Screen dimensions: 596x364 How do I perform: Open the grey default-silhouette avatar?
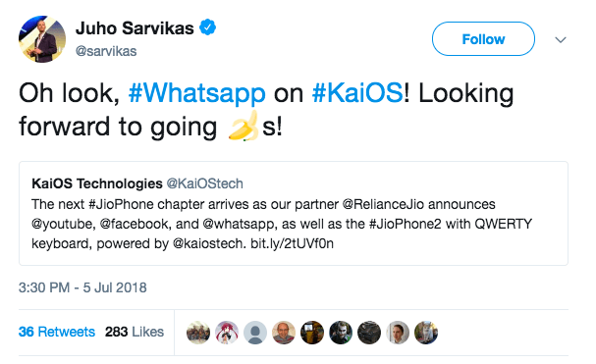(255, 333)
